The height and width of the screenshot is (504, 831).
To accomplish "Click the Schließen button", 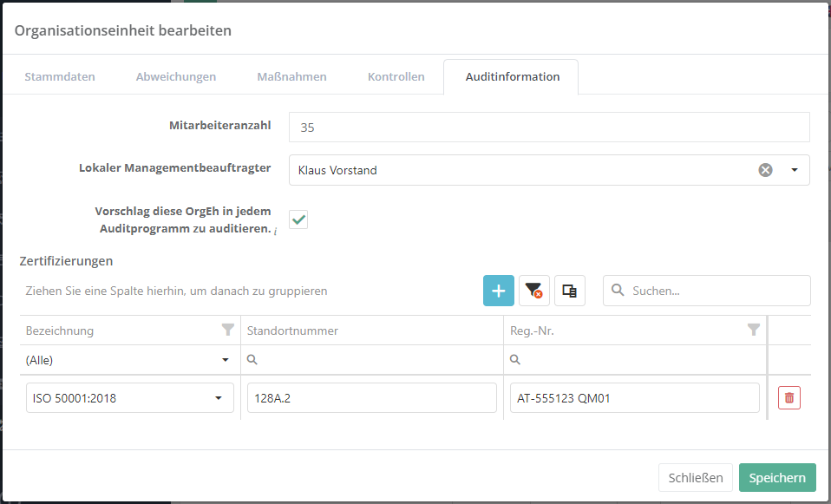I will pyautogui.click(x=695, y=477).
